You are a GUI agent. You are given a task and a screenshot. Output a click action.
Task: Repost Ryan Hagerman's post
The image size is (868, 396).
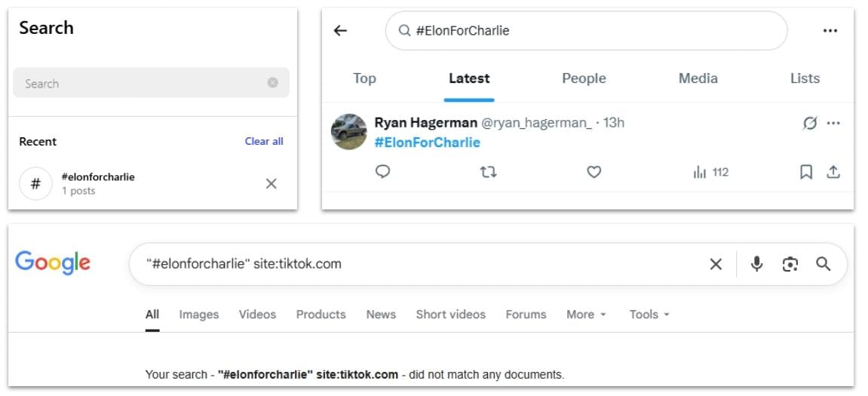(488, 172)
